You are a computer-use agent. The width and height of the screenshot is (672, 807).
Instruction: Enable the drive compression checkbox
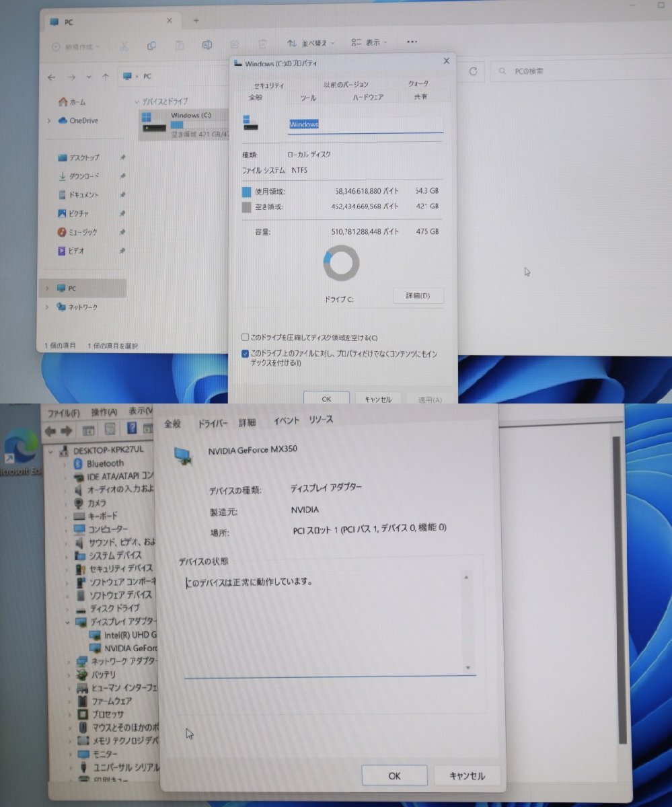tap(245, 337)
